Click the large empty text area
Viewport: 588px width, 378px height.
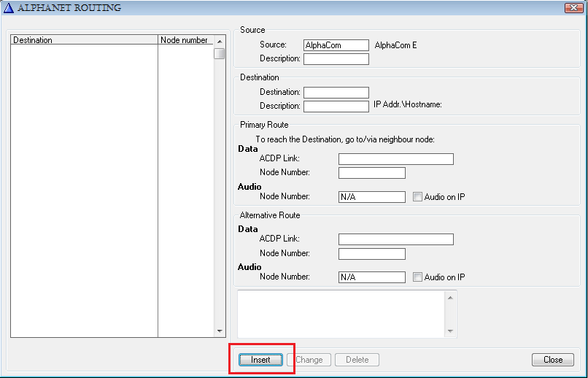[x=341, y=314]
